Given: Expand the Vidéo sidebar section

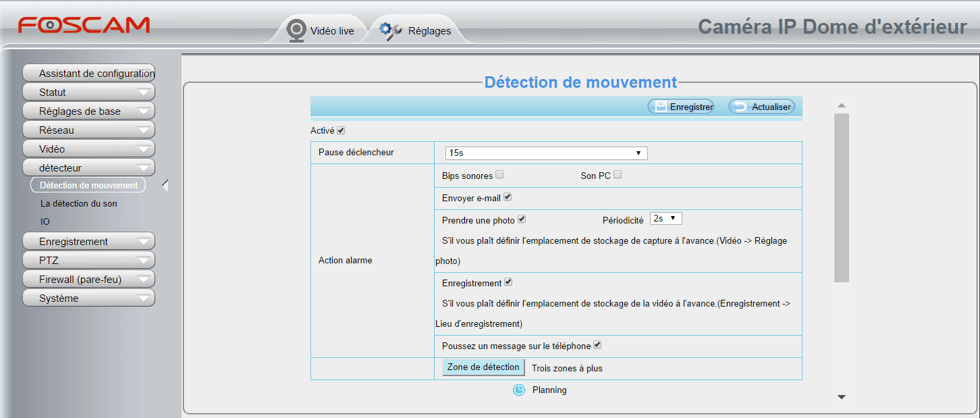Looking at the screenshot, I should point(89,149).
